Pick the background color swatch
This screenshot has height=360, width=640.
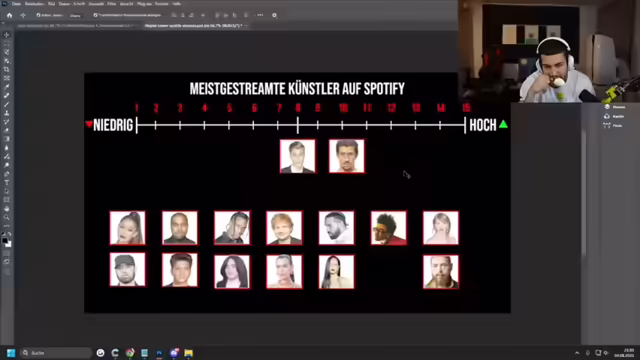(9, 244)
